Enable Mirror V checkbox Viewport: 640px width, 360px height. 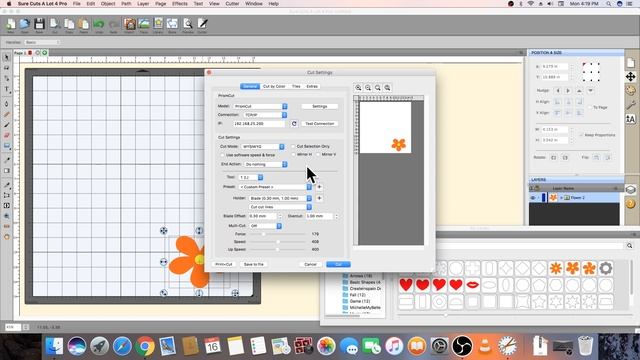coord(318,155)
